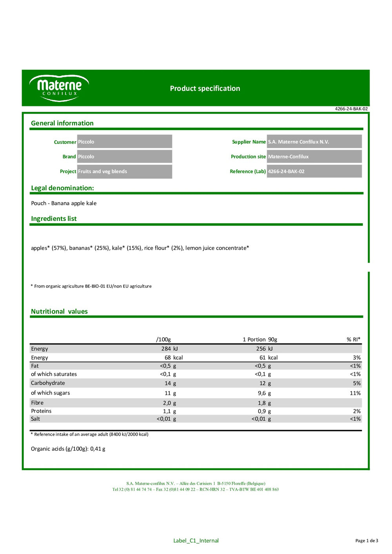Open the Label_C1_Internal footer link
The image size is (392, 554).
pos(196,540)
